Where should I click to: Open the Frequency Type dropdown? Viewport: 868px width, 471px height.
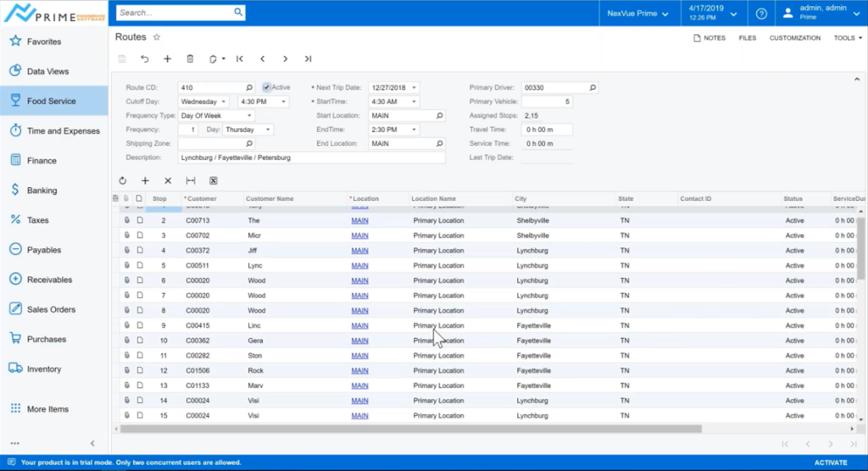coord(249,116)
